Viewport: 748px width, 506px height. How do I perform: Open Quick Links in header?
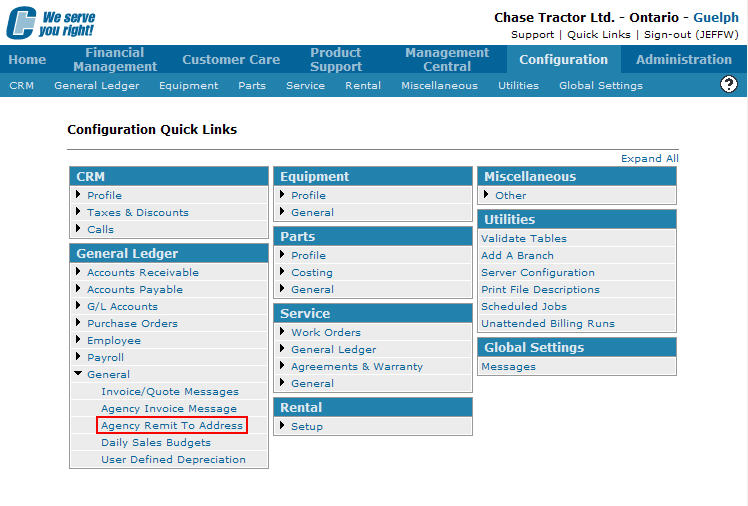(599, 35)
